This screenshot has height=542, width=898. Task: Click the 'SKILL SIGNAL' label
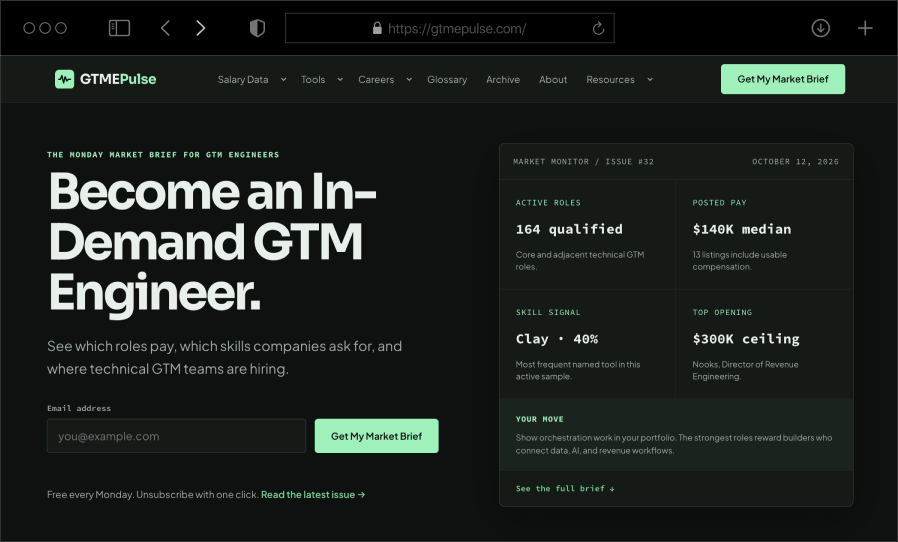pos(548,312)
